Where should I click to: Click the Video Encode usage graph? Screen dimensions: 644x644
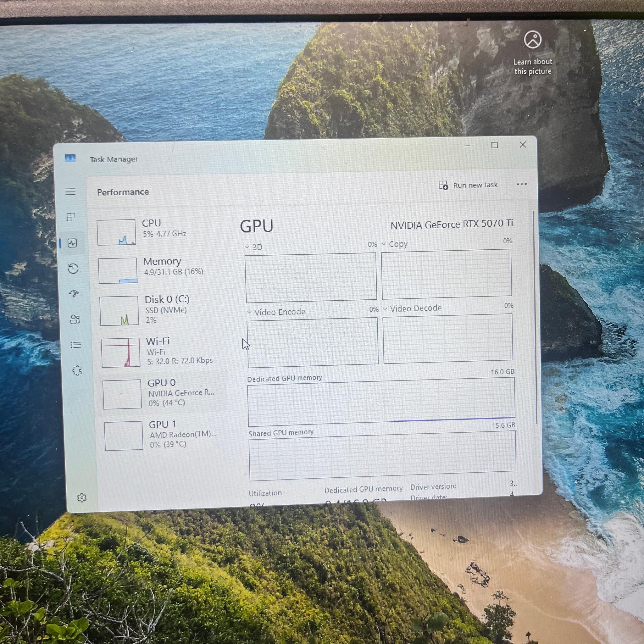[312, 343]
